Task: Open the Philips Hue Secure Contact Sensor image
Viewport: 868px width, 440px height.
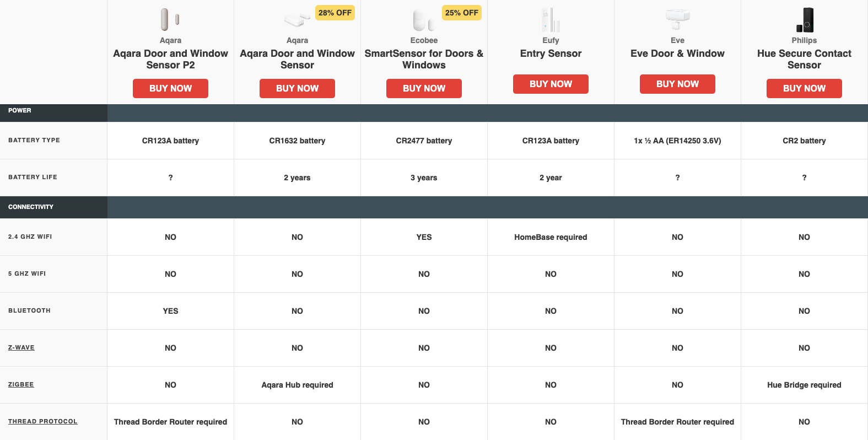Action: pos(805,20)
